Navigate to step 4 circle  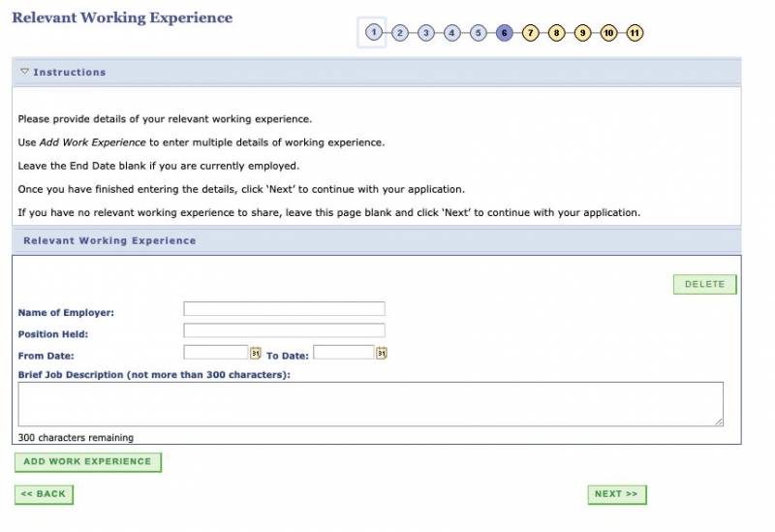point(452,33)
